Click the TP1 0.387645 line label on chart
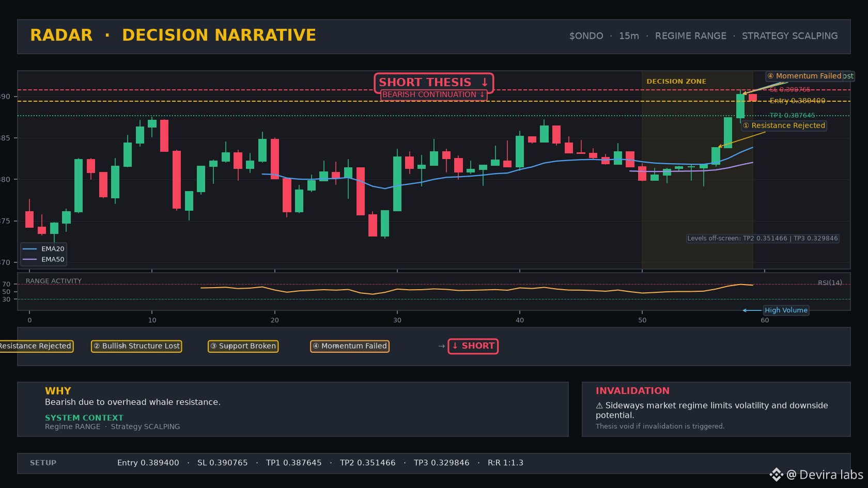 pyautogui.click(x=792, y=116)
